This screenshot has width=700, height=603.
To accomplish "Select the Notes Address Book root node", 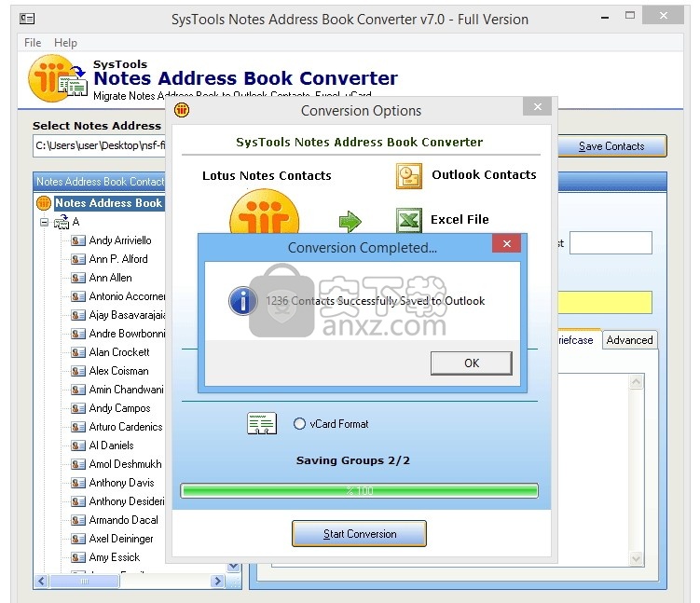I will (108, 203).
